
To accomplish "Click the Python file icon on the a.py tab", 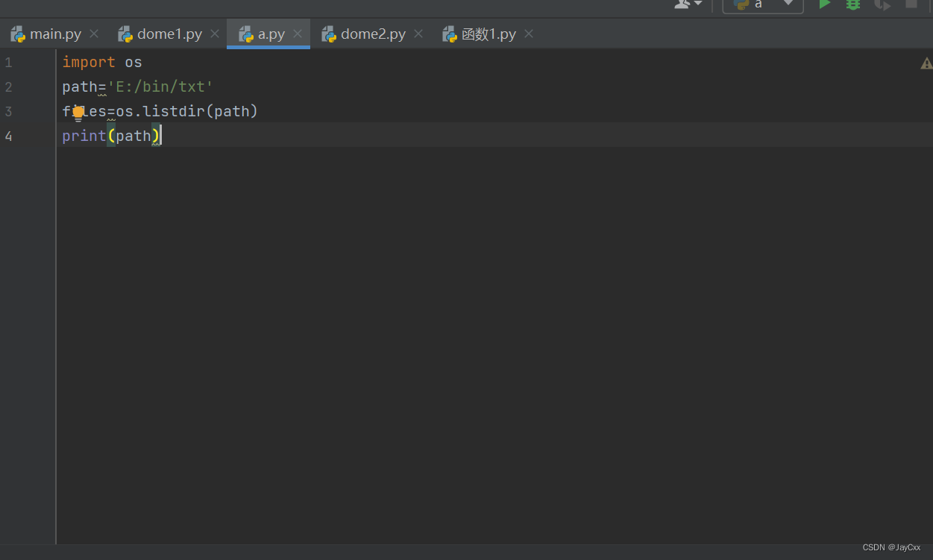I will 245,34.
